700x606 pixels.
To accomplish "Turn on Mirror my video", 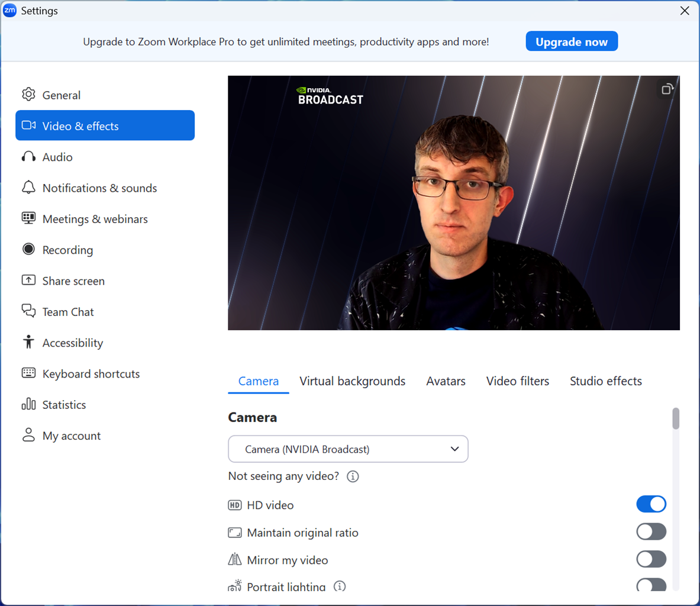I will tap(651, 559).
